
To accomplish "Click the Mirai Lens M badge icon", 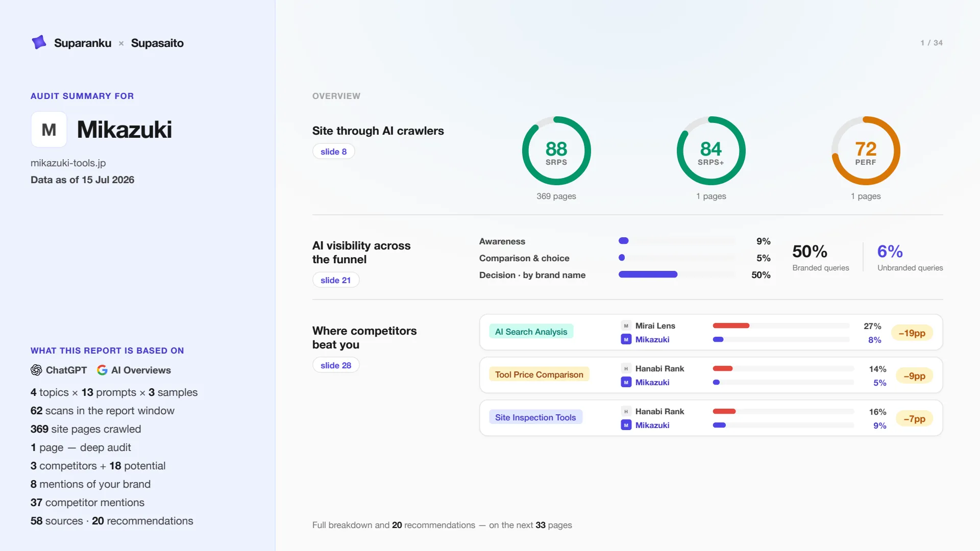I will 626,325.
